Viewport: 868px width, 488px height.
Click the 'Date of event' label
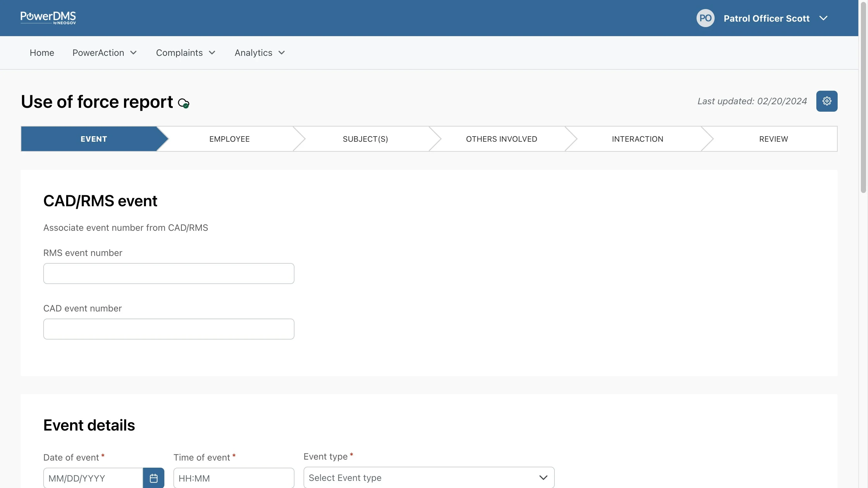71,458
